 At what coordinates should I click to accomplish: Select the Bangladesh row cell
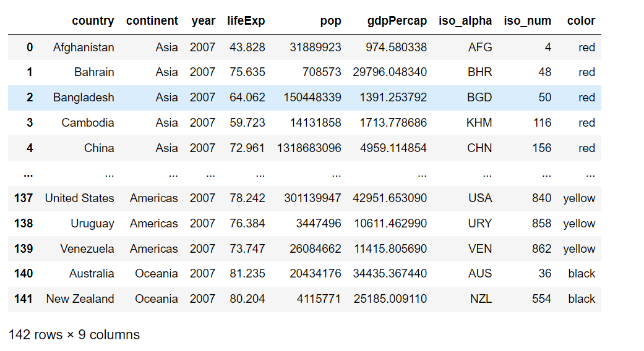click(x=84, y=98)
